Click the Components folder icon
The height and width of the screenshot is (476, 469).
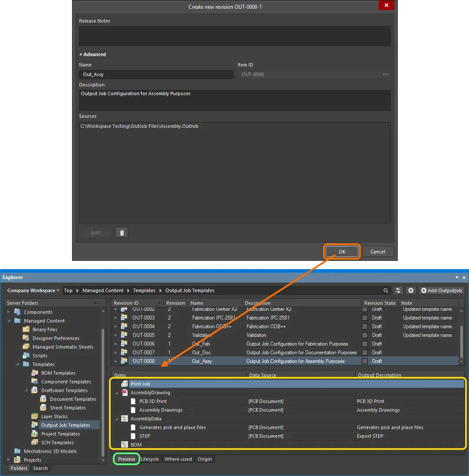tap(17, 312)
